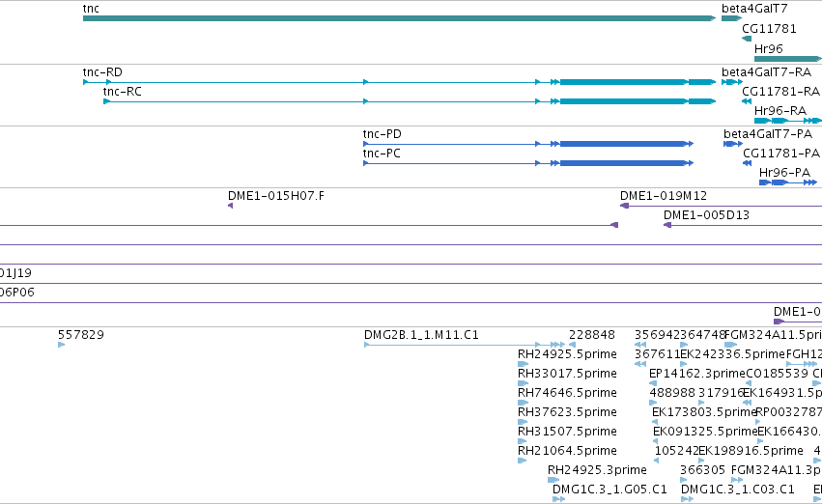The width and height of the screenshot is (822, 504).
Task: Click the CG11781-PA protein label
Action: [781, 154]
